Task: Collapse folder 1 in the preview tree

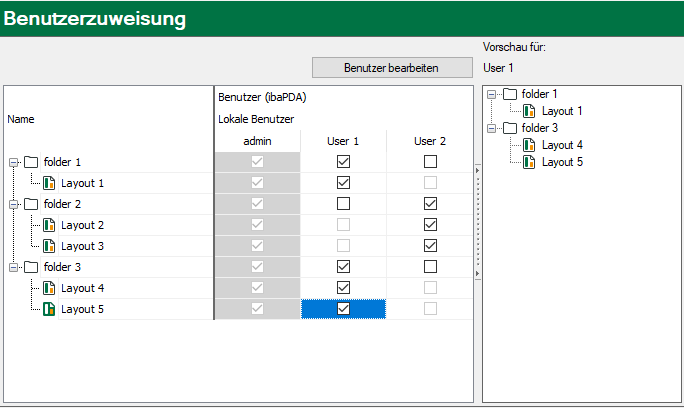Action: click(x=492, y=94)
